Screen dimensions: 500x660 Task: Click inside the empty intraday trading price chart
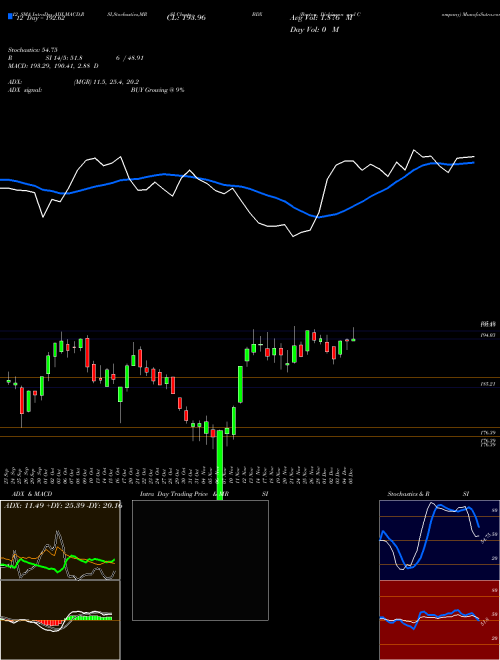pyautogui.click(x=200, y=560)
